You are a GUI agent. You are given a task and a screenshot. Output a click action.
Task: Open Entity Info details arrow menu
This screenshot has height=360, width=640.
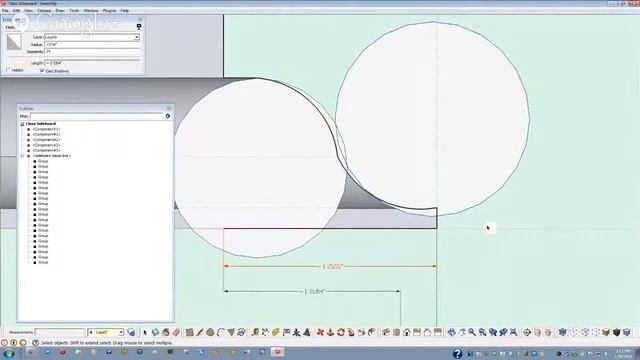[x=139, y=27]
